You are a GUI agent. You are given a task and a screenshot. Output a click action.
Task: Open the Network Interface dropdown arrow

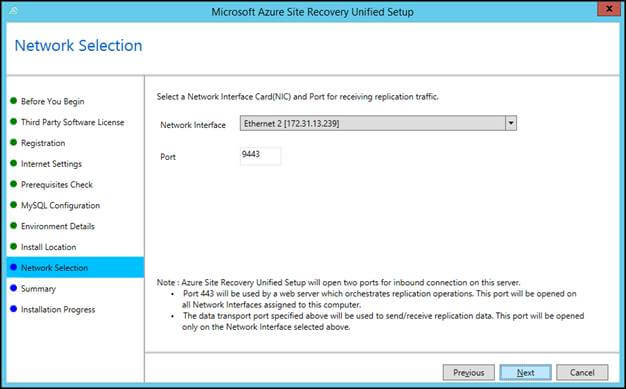[x=511, y=123]
